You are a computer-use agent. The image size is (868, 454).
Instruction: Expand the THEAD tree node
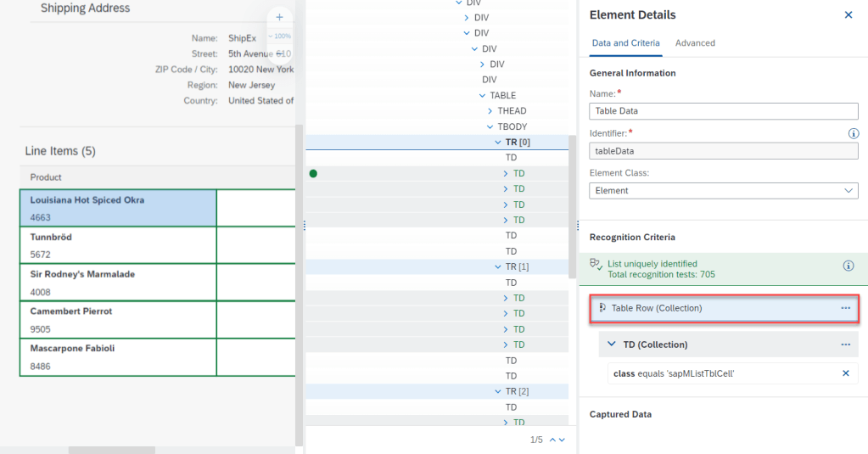tap(490, 111)
